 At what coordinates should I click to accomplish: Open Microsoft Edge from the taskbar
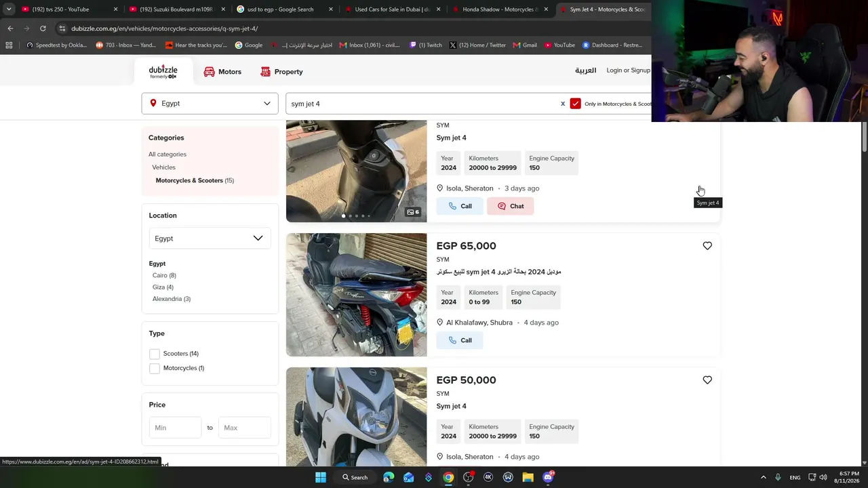pyautogui.click(x=389, y=477)
